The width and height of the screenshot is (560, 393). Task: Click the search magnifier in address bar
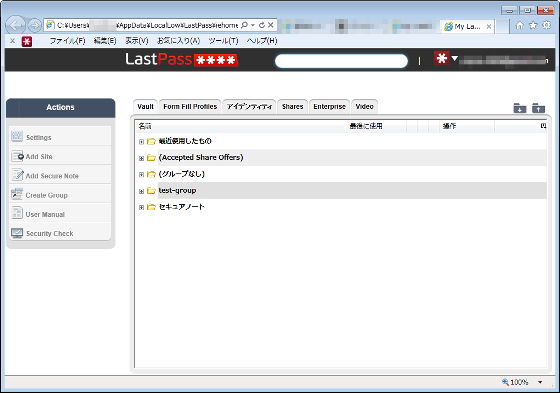(x=244, y=25)
